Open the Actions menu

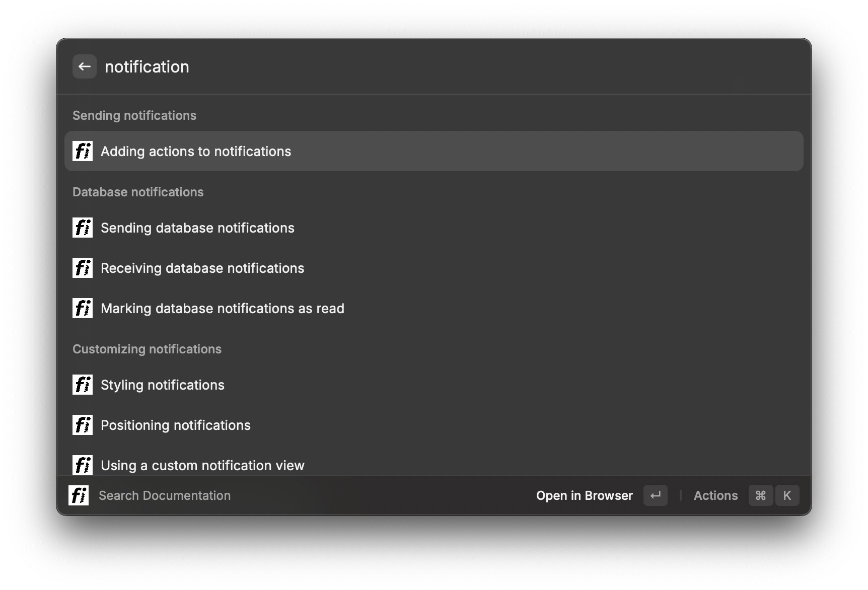pos(715,495)
